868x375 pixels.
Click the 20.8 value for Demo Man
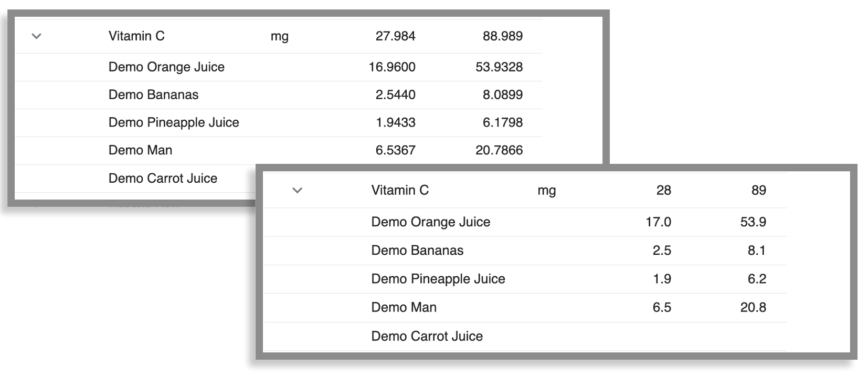(754, 307)
